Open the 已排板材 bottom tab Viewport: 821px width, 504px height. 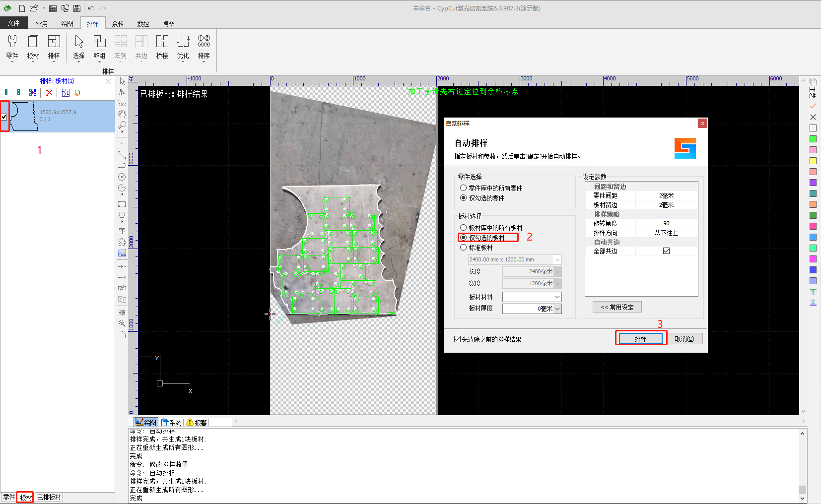pyautogui.click(x=49, y=497)
